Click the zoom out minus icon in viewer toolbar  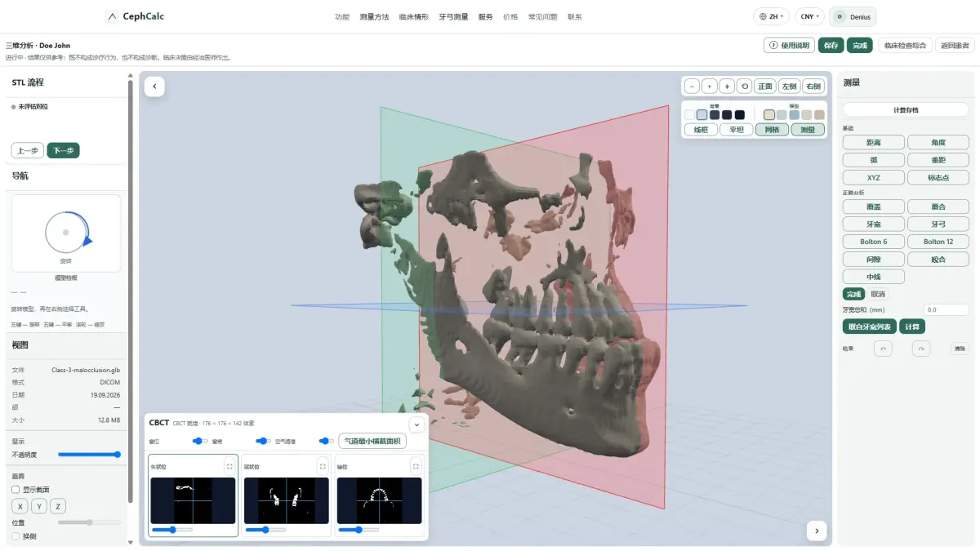[x=692, y=86]
